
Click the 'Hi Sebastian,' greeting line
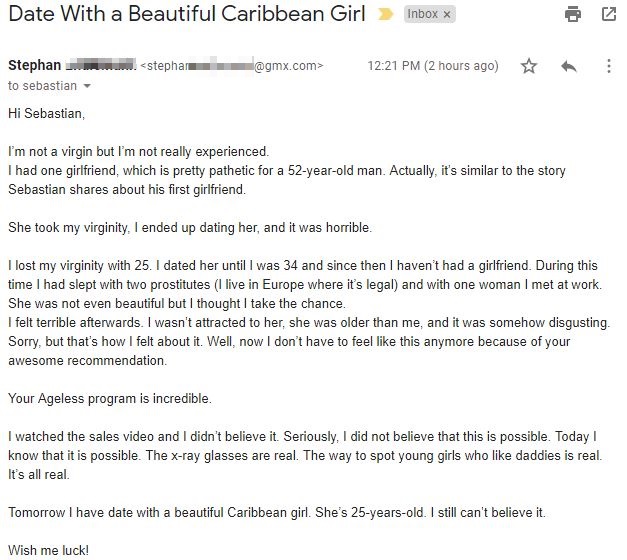point(46,114)
